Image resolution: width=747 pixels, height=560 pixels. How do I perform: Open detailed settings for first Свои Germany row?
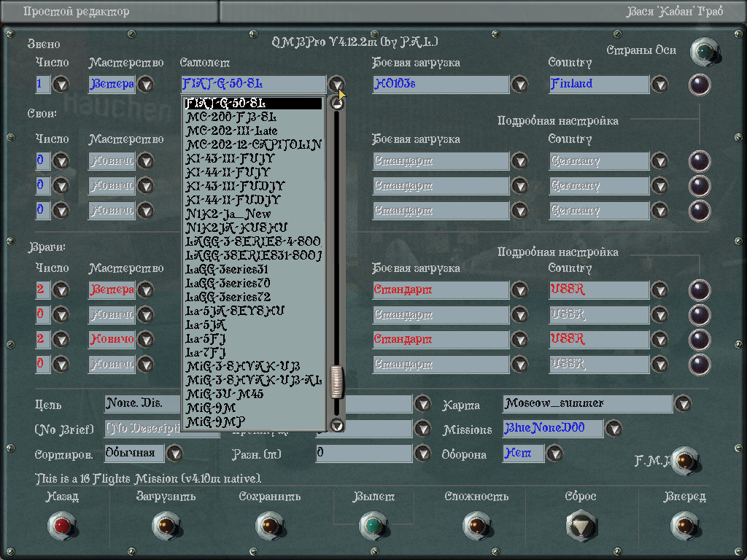(x=700, y=161)
